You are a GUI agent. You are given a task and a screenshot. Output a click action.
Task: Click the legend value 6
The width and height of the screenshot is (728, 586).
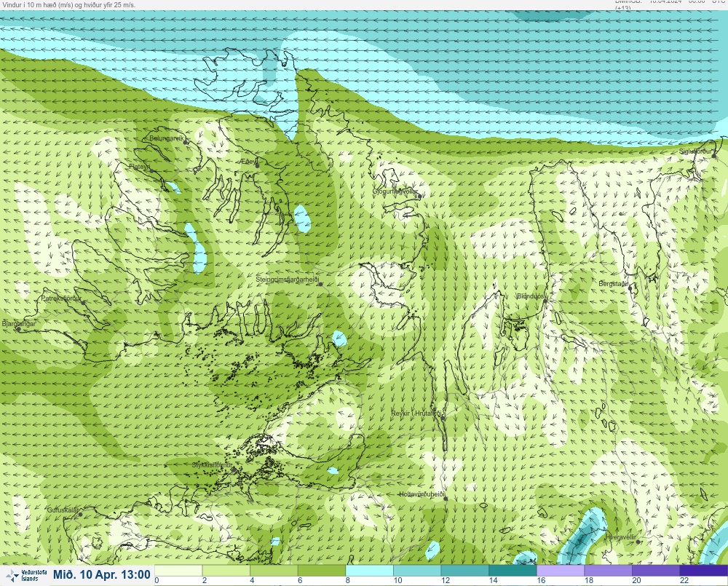click(x=300, y=580)
